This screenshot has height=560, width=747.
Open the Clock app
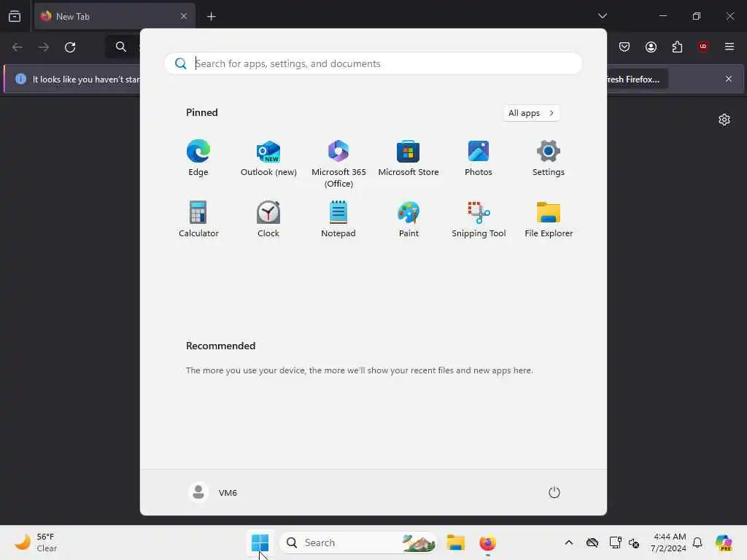268,219
